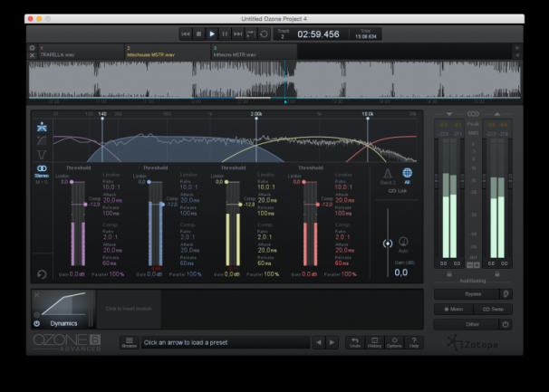Toggle loop playback in transport bar
This screenshot has width=549, height=392.
[x=264, y=33]
